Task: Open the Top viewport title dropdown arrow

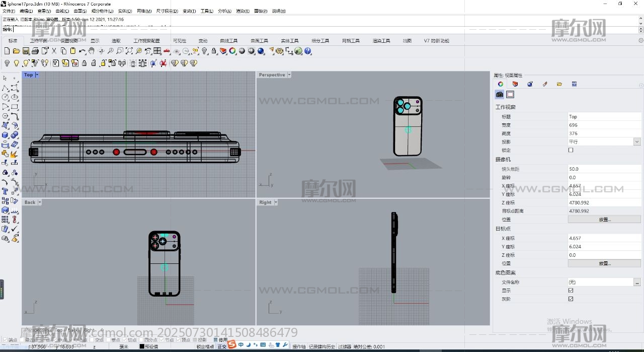Action: point(37,75)
